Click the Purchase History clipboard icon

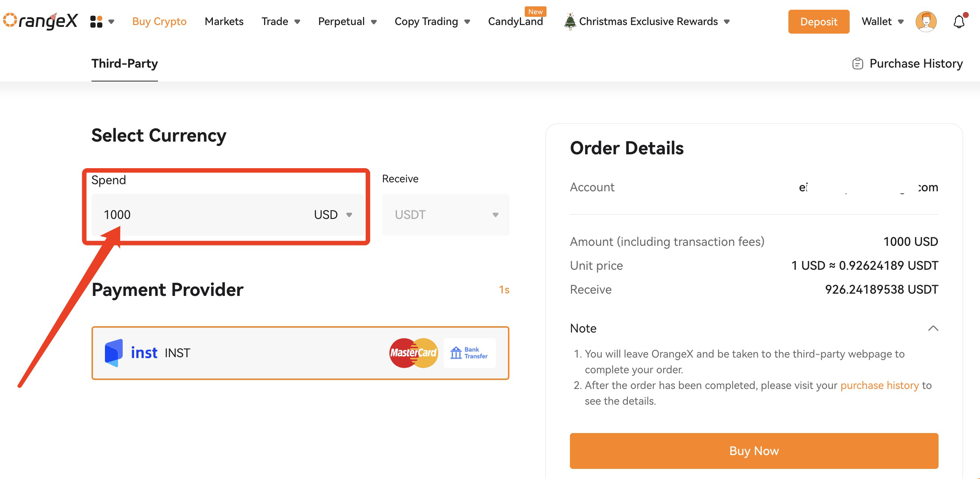[857, 64]
